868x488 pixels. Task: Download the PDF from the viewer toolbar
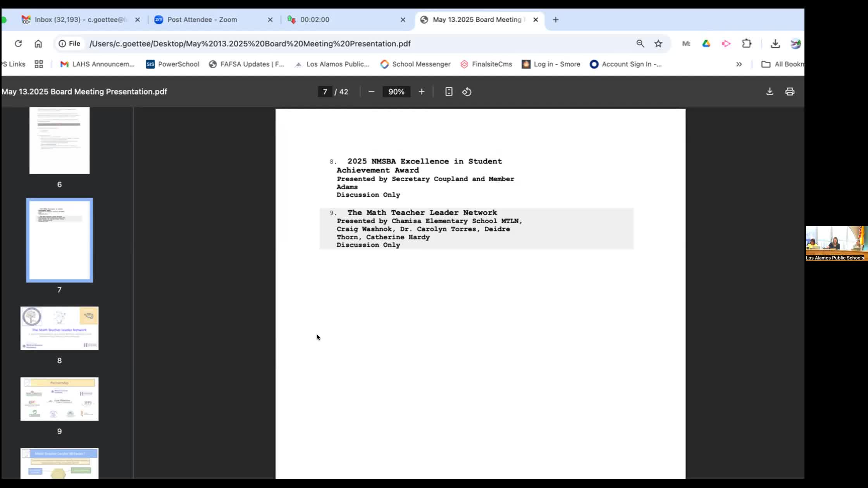pos(770,92)
